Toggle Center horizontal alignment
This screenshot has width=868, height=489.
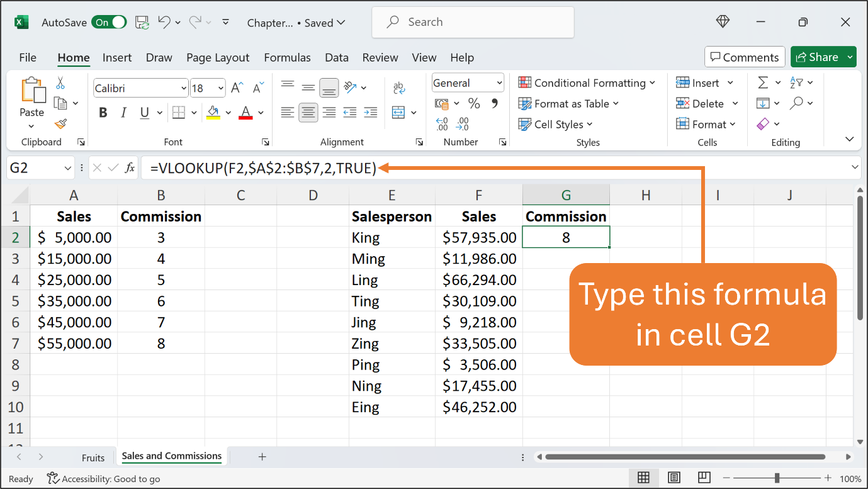click(308, 113)
